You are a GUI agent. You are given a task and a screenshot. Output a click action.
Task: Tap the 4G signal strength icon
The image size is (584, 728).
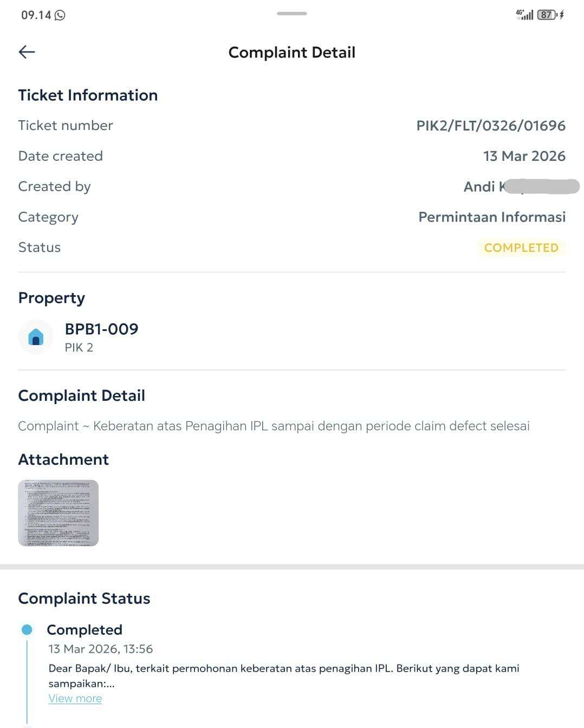tap(524, 15)
